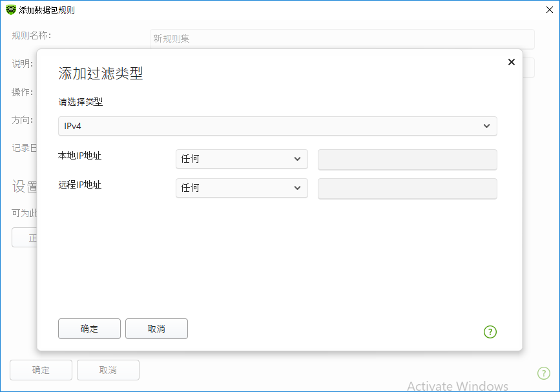Click the dimmed 确定 button behind the dialog
This screenshot has height=392, width=560.
tap(41, 370)
